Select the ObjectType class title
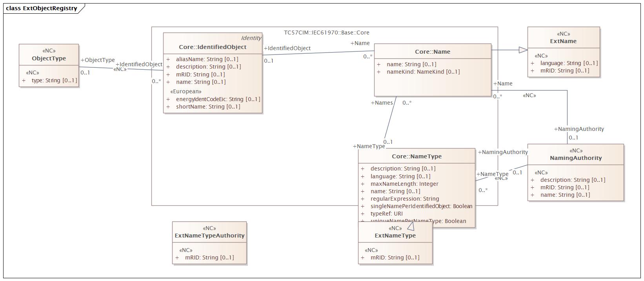 (49, 58)
